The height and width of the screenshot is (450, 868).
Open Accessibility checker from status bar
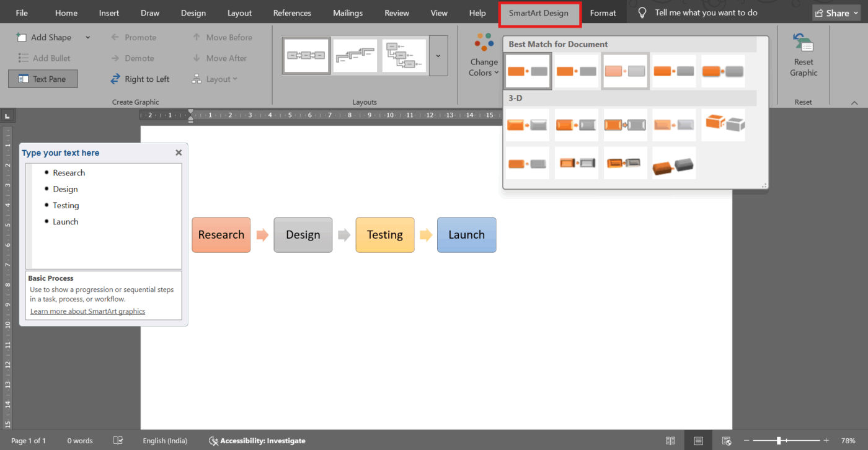click(257, 440)
